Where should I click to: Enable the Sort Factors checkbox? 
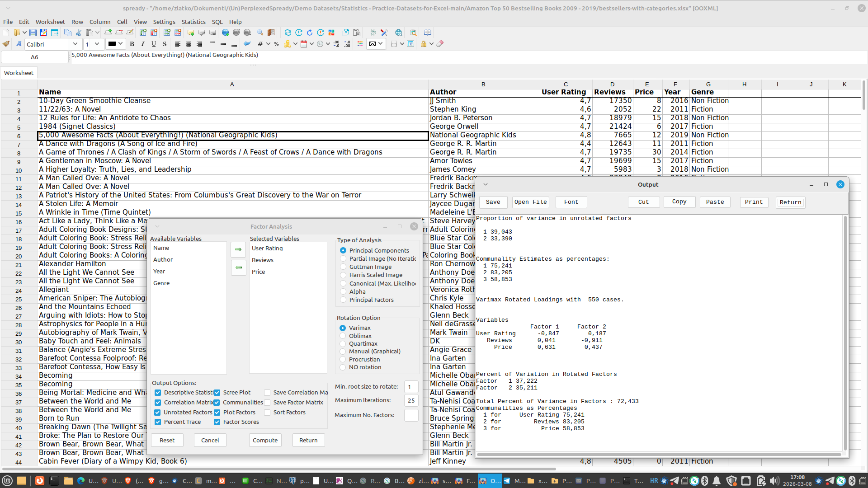268,412
